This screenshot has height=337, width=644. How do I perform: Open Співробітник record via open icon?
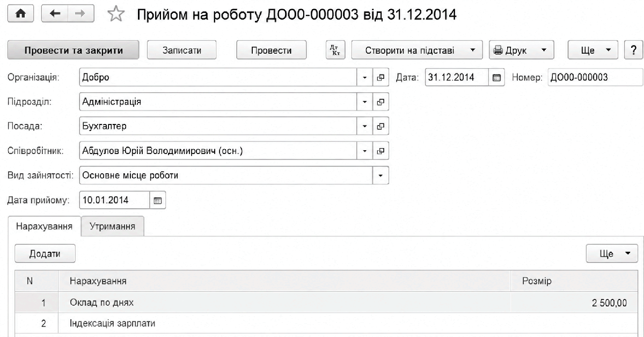pyautogui.click(x=381, y=151)
